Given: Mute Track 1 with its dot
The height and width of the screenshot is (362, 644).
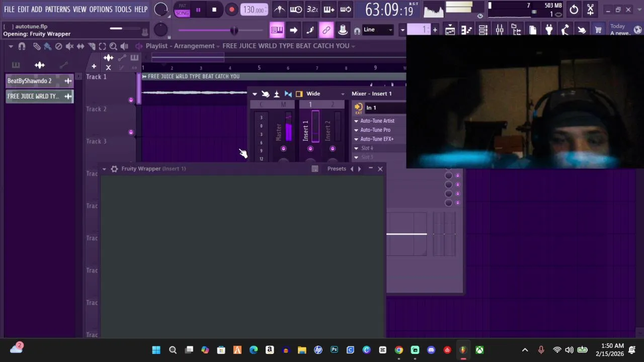Looking at the screenshot, I should pos(131,100).
